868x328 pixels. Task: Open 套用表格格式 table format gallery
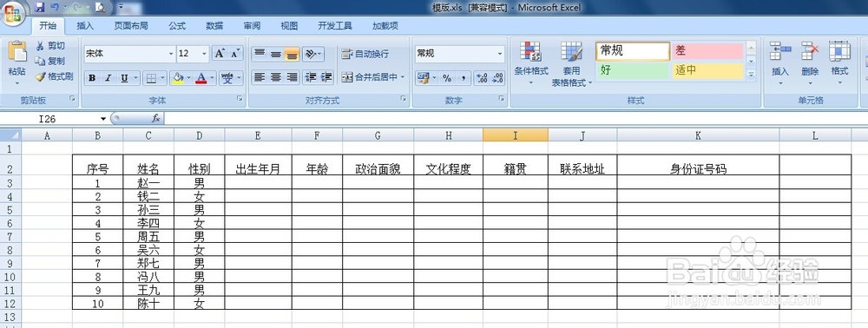coord(571,63)
